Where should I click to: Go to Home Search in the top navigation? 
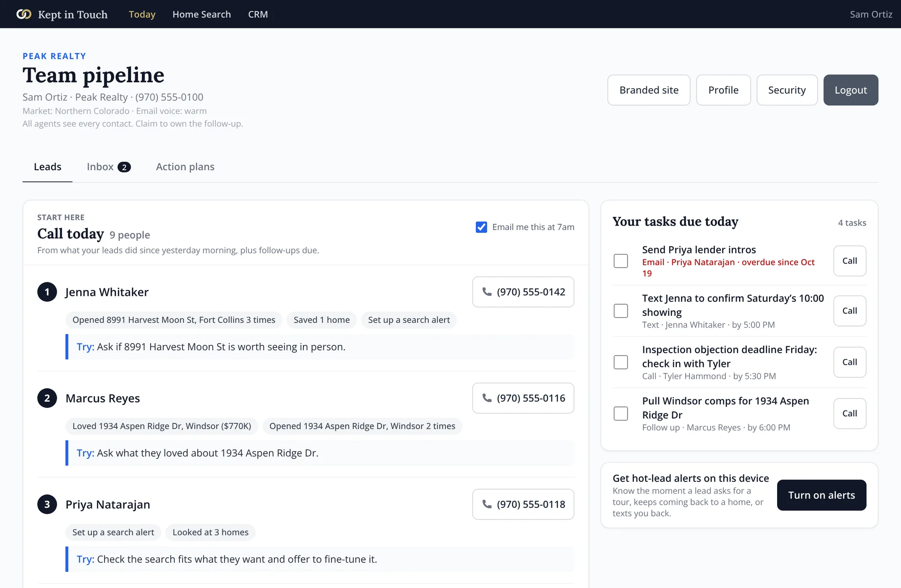click(x=201, y=14)
